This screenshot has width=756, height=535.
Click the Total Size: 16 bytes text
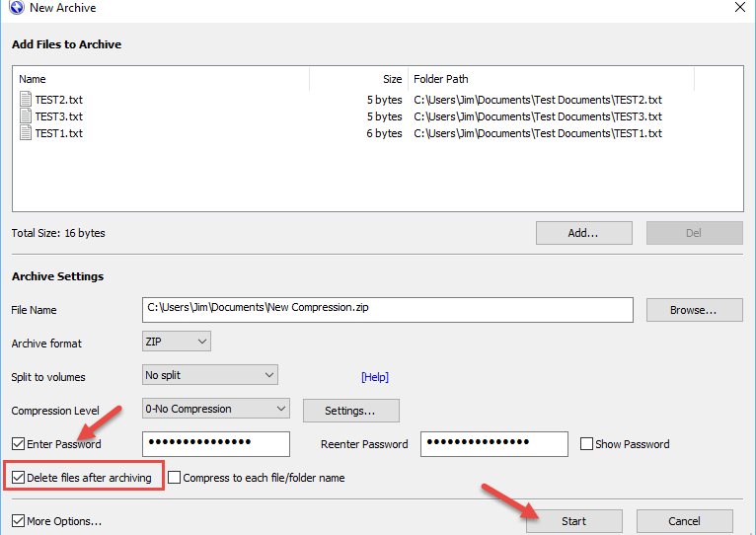click(58, 233)
